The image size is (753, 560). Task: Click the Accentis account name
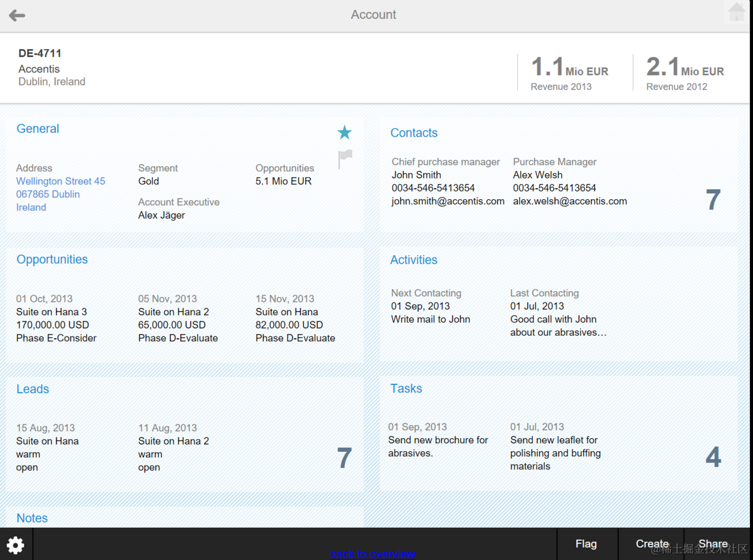[39, 69]
